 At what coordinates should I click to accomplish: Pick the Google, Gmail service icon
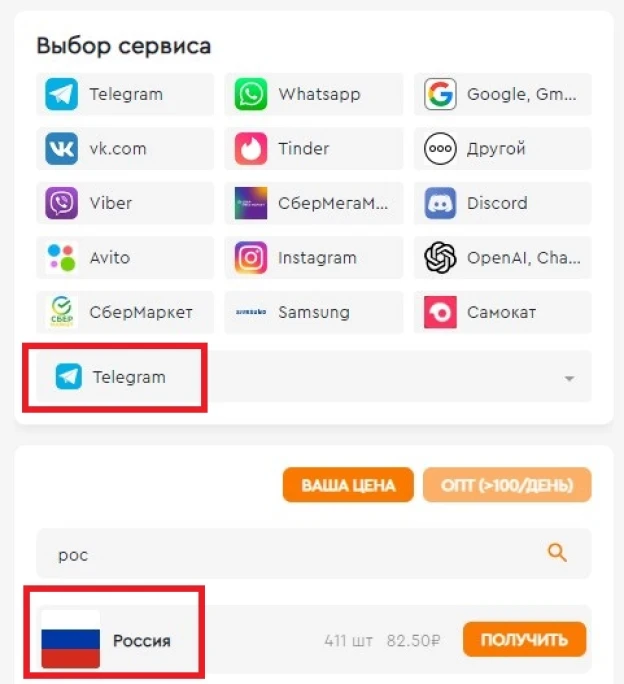(440, 94)
